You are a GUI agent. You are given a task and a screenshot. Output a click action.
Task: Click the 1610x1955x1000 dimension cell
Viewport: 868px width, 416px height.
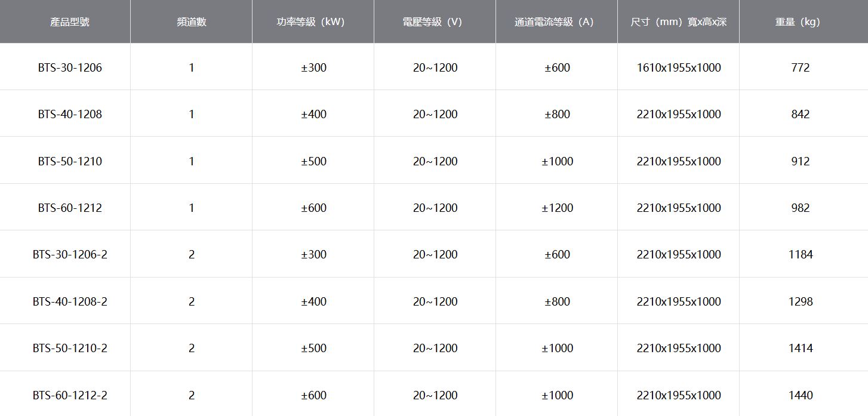(x=679, y=67)
